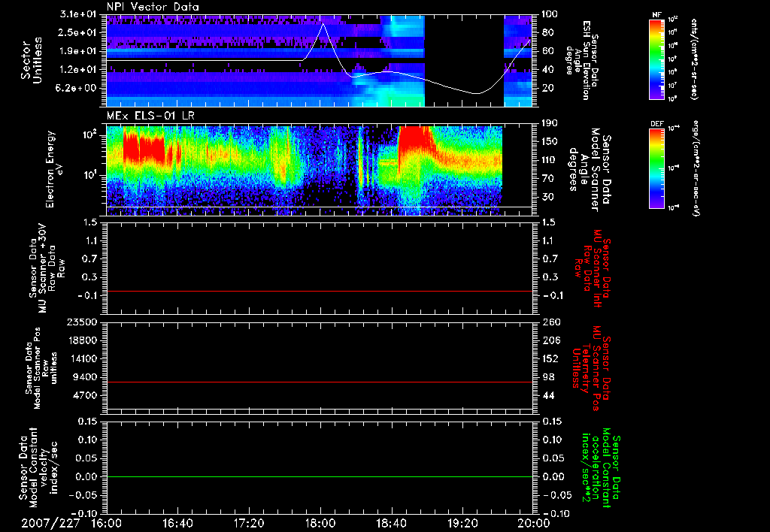Viewport: 770px width, 532px height.
Task: Click the "6.2e+00" sector axis value
Action: click(x=74, y=88)
